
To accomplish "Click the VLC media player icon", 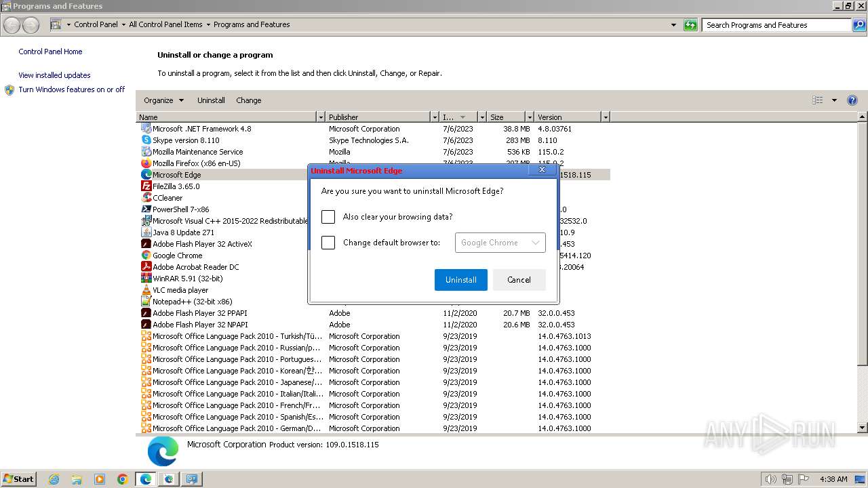I will point(146,290).
